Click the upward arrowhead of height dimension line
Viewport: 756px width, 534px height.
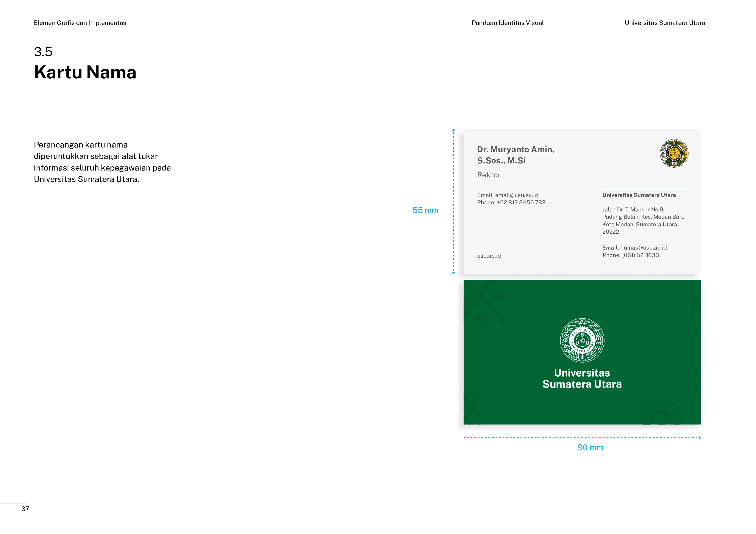[x=453, y=131]
